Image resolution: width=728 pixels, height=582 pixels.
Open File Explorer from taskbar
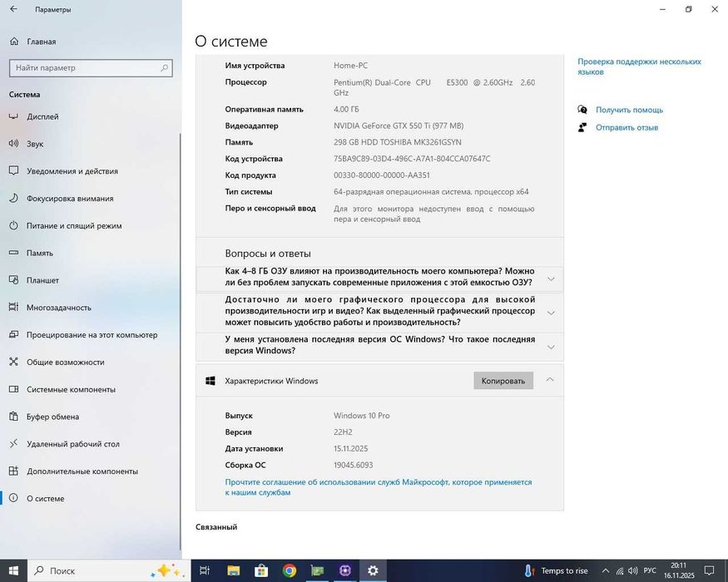coord(233,570)
